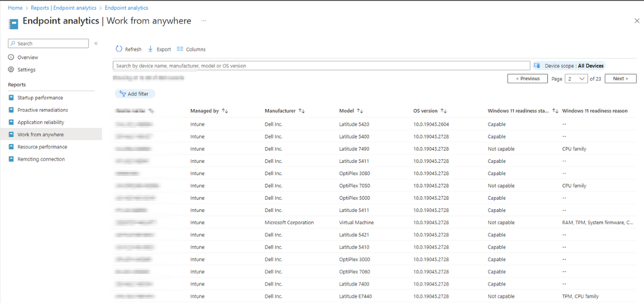The image size is (644, 303).
Task: Select the OptiPlex 5000 model cell
Action: click(355, 198)
